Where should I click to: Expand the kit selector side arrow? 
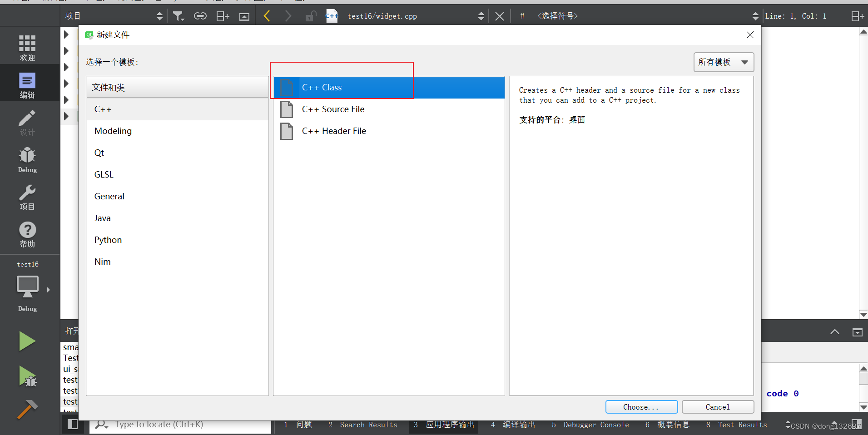(x=48, y=290)
